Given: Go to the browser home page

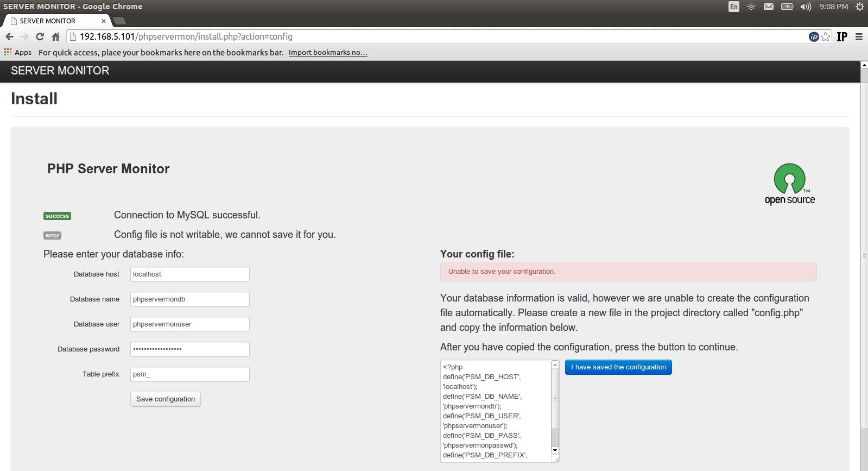Looking at the screenshot, I should [55, 36].
